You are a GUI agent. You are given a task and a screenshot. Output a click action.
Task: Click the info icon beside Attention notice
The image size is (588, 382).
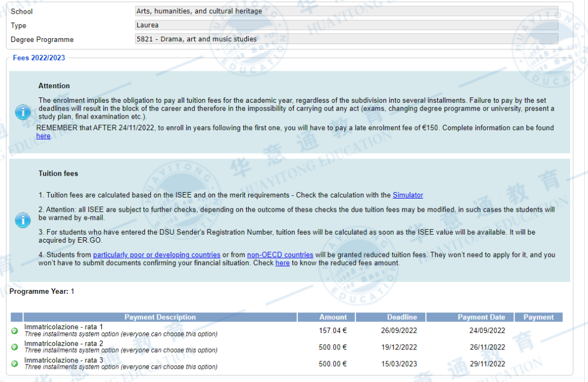(x=22, y=112)
